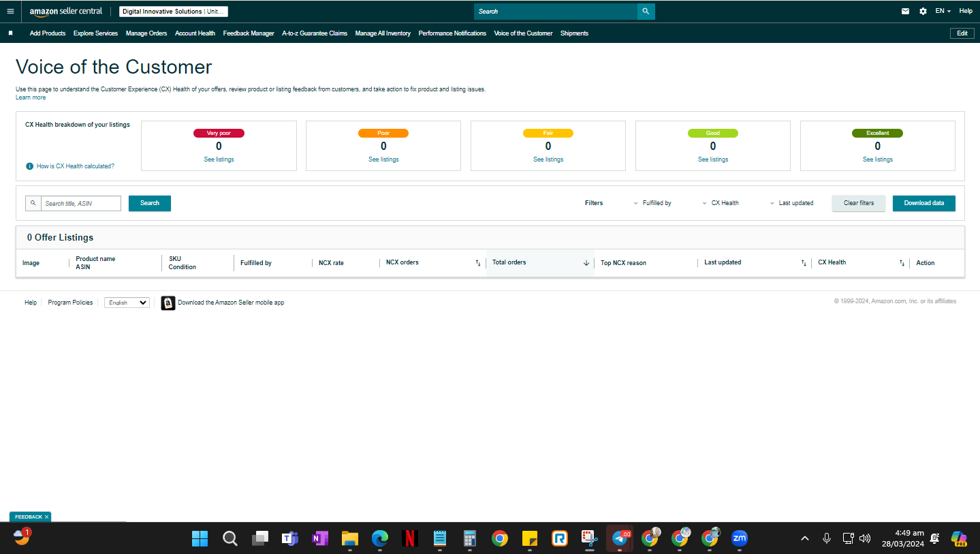The width and height of the screenshot is (980, 554).
Task: Click Clear filters button
Action: [859, 203]
